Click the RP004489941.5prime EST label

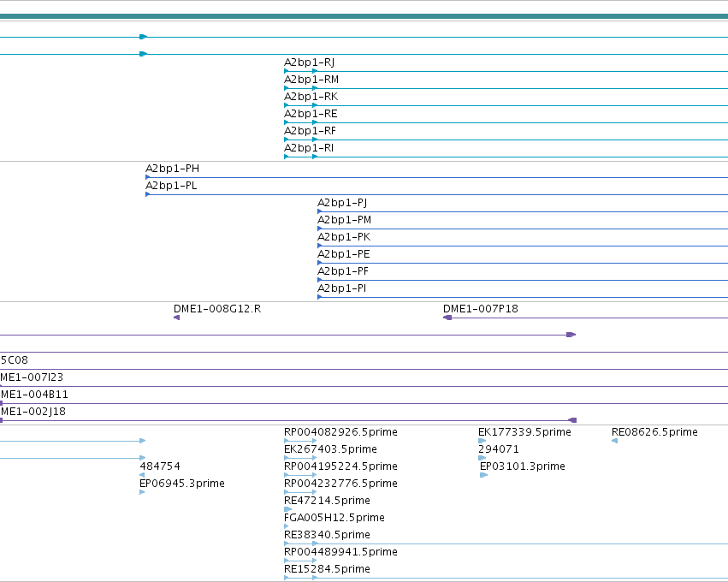tap(340, 552)
